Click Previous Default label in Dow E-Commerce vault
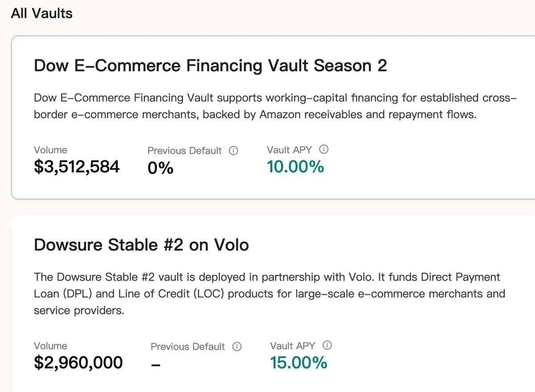Screen dimensions: 535x392 [x=185, y=151]
